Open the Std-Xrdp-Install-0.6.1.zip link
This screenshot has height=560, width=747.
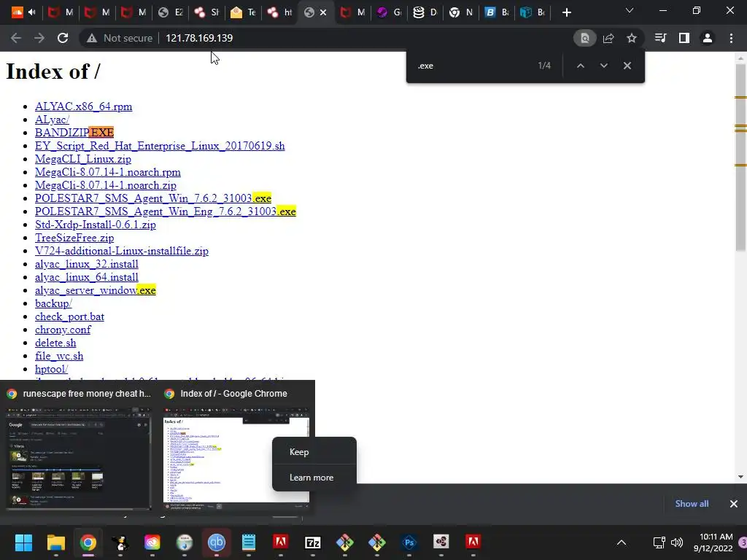(x=96, y=225)
